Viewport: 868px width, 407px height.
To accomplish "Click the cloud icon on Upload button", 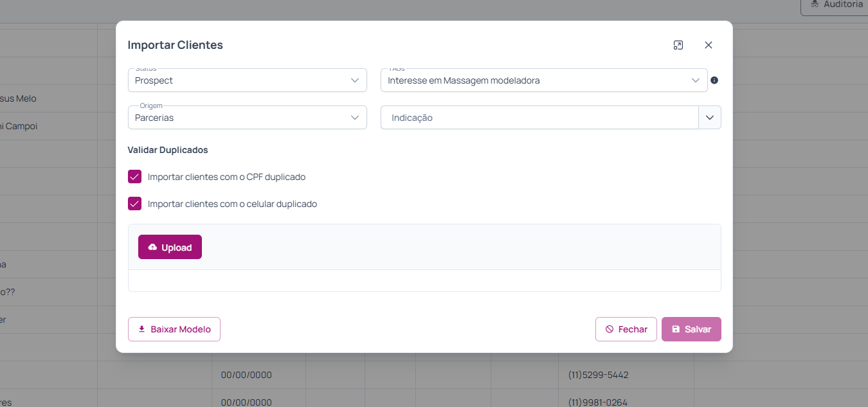I will 152,248.
